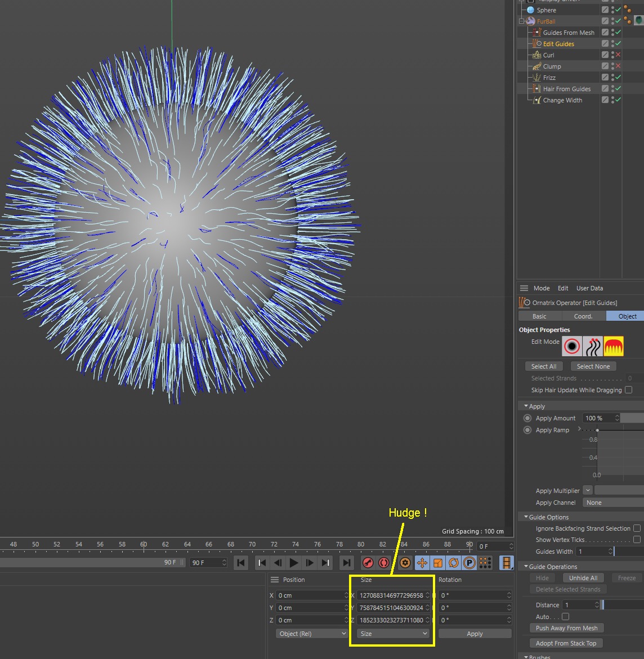Collapse the Guide Options section
644x659 pixels.
coord(526,517)
